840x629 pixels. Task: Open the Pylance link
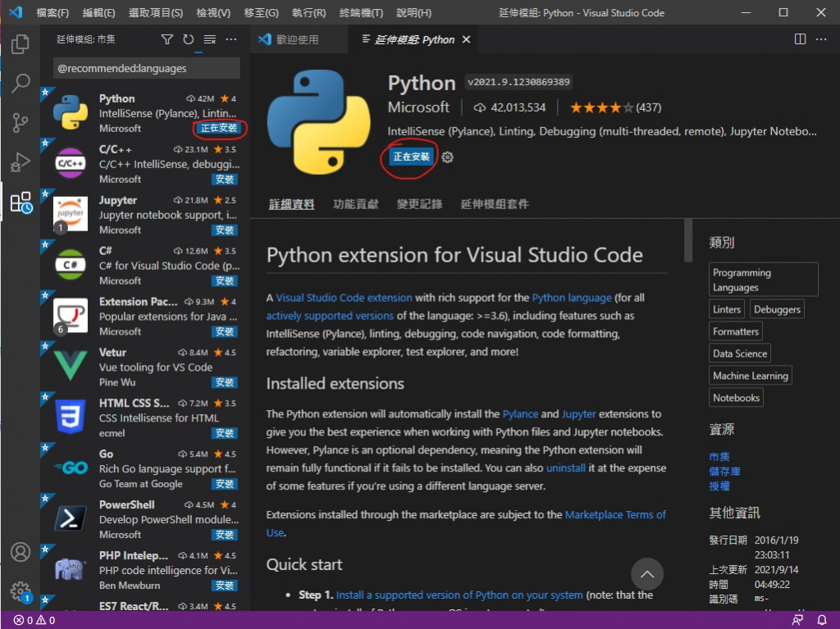coord(520,414)
